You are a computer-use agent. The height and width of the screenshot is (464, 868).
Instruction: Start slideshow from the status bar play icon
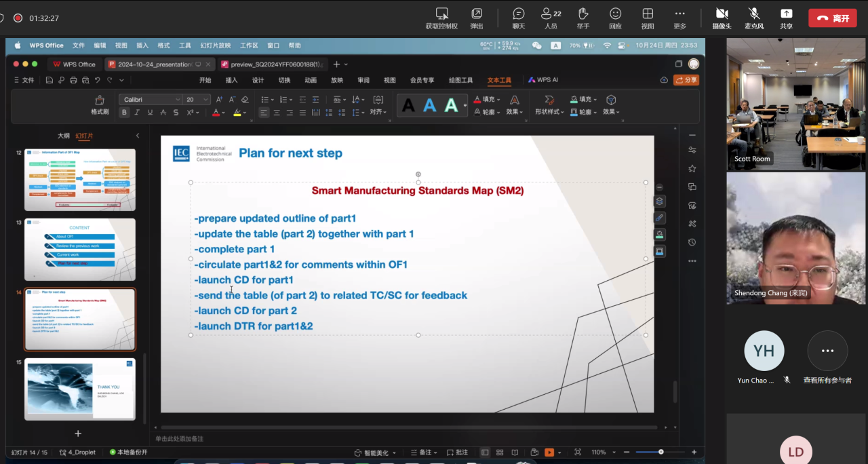coord(549,452)
